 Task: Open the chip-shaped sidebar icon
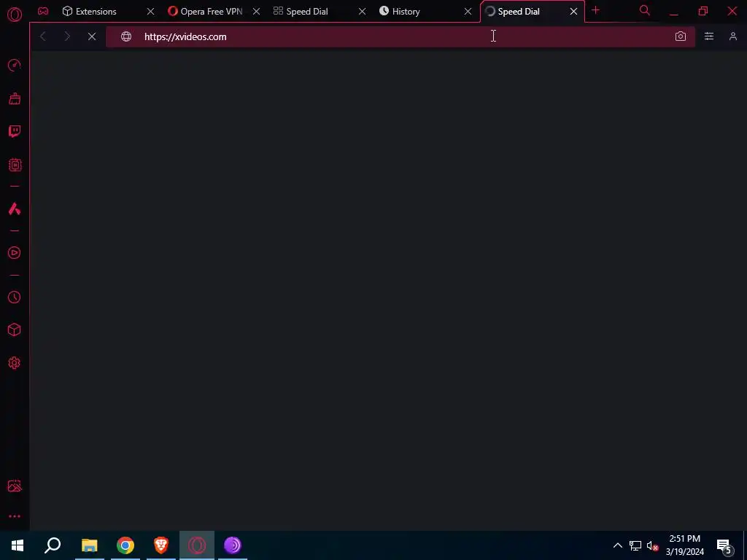coord(15,165)
